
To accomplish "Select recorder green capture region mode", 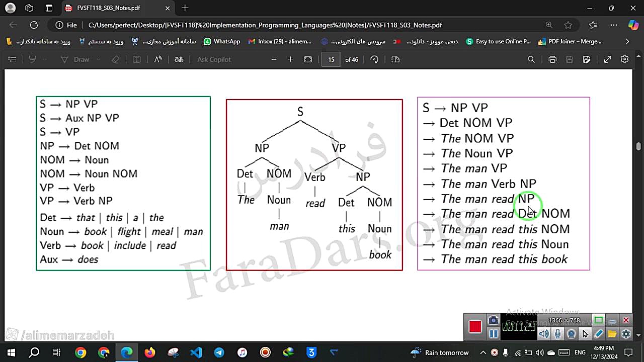I will (x=599, y=320).
